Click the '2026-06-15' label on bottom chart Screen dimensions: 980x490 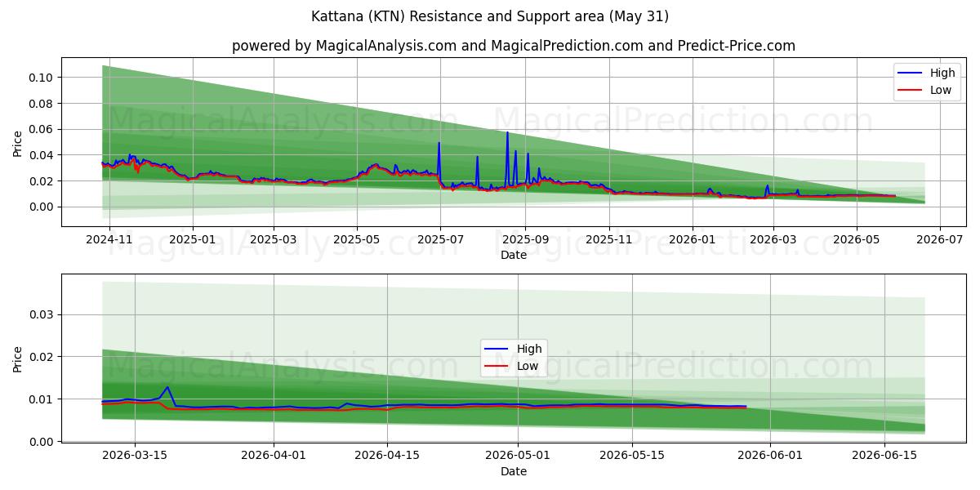tap(884, 457)
